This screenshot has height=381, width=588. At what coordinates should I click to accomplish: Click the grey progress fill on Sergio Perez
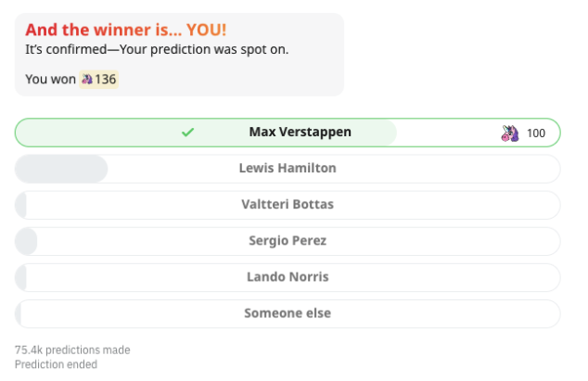click(x=27, y=241)
